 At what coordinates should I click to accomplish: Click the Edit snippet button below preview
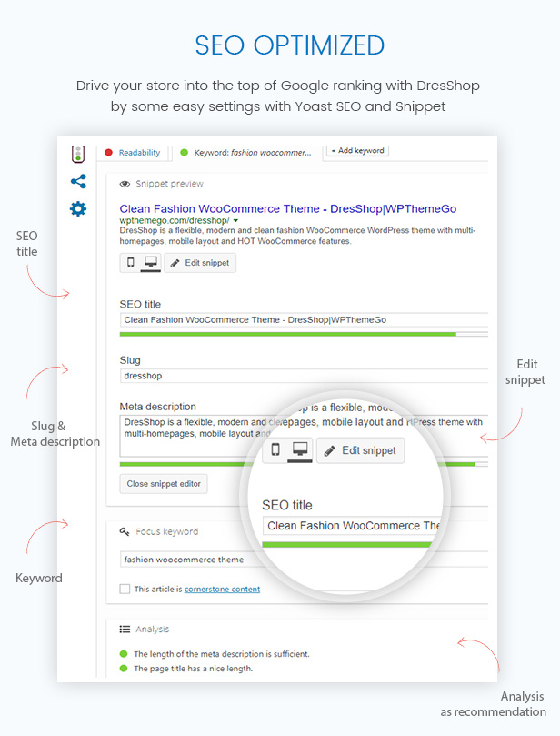pyautogui.click(x=200, y=263)
